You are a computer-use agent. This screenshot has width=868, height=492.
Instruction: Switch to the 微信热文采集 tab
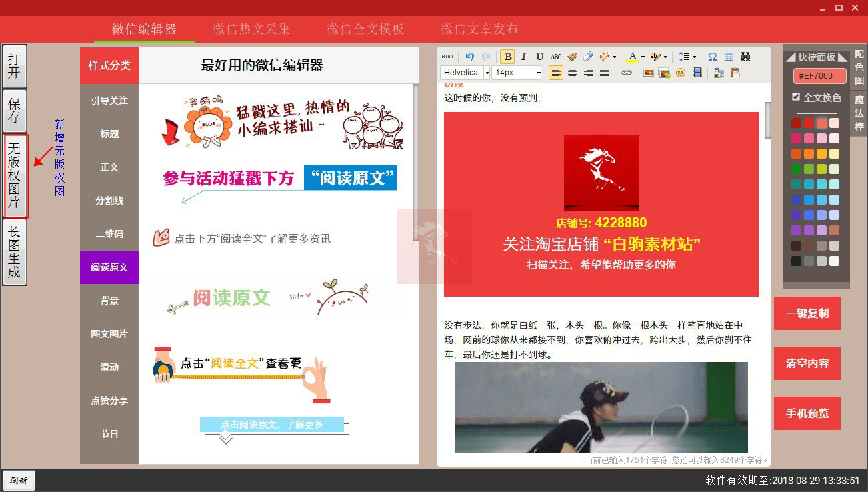(x=251, y=29)
